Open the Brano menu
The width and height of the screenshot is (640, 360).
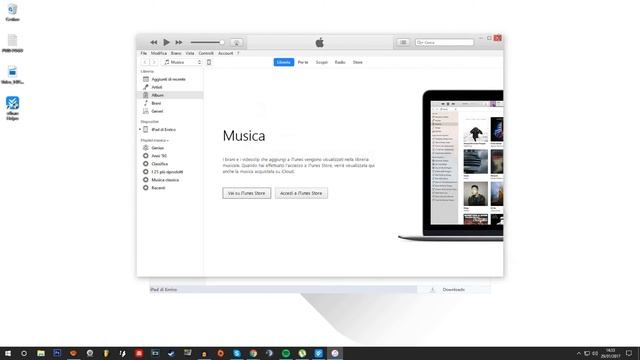pos(176,53)
